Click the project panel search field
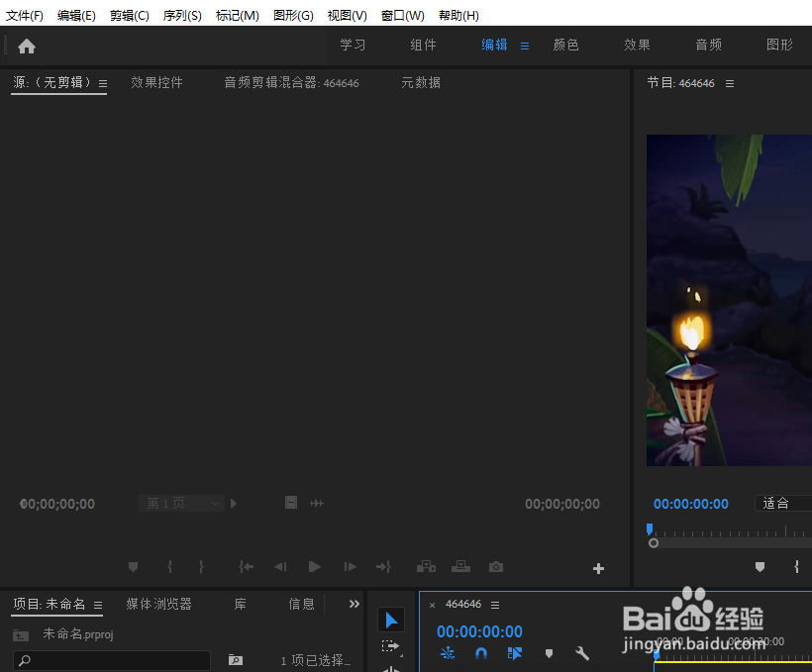Image resolution: width=812 pixels, height=672 pixels. click(112, 660)
